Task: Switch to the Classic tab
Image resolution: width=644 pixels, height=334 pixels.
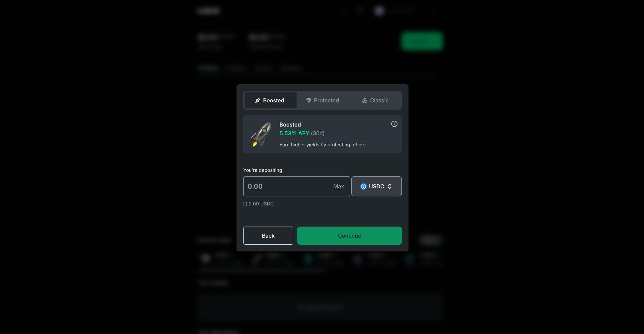Action: (375, 100)
